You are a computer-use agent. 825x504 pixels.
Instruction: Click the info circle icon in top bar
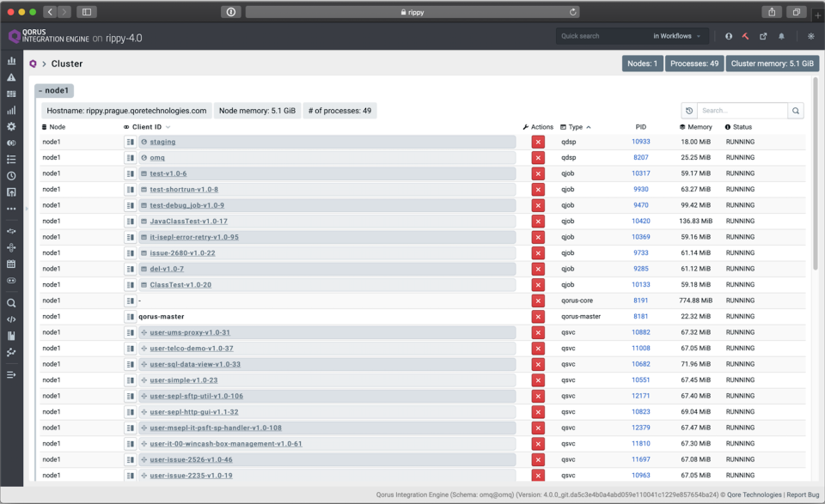pos(729,36)
